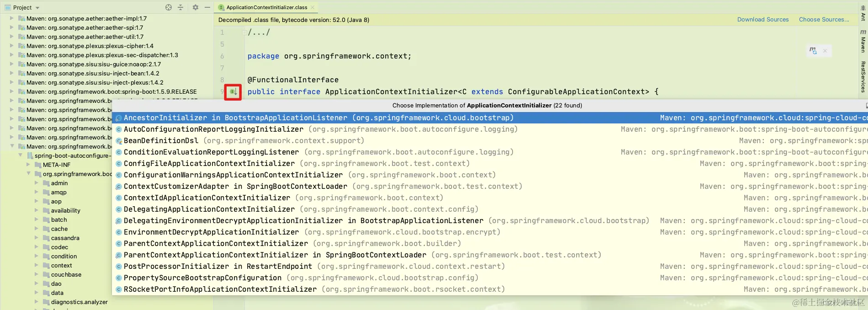Open the RestServices tool window
868x310 pixels.
click(863, 77)
